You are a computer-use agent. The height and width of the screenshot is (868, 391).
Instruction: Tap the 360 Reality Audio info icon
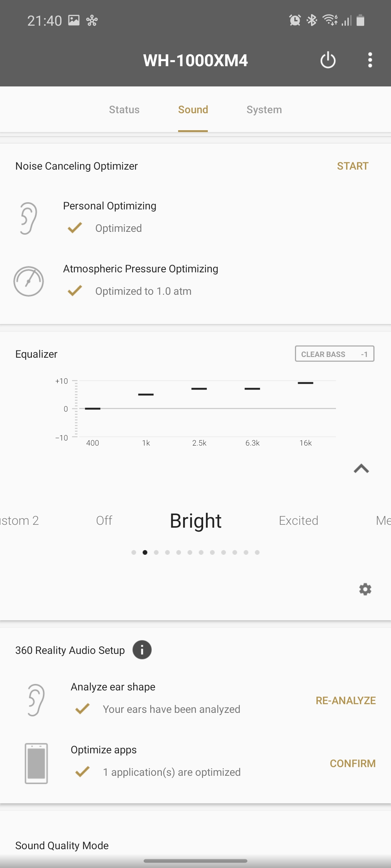pos(142,650)
